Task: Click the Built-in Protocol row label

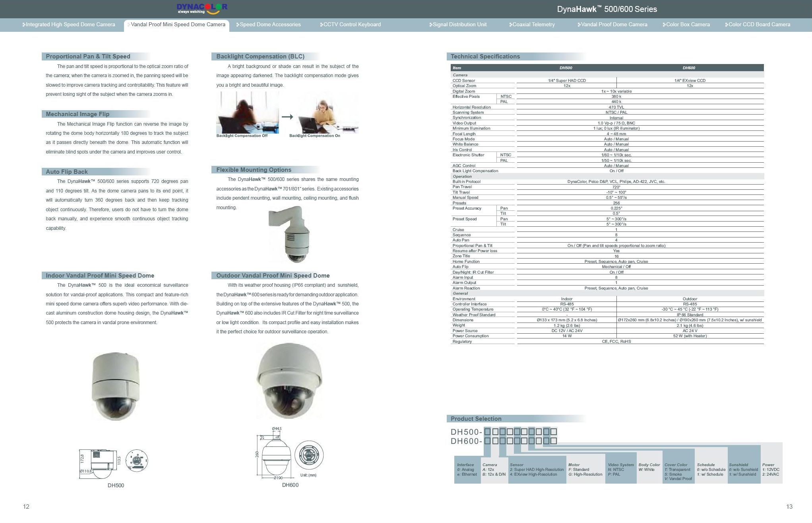Action: 467,182
